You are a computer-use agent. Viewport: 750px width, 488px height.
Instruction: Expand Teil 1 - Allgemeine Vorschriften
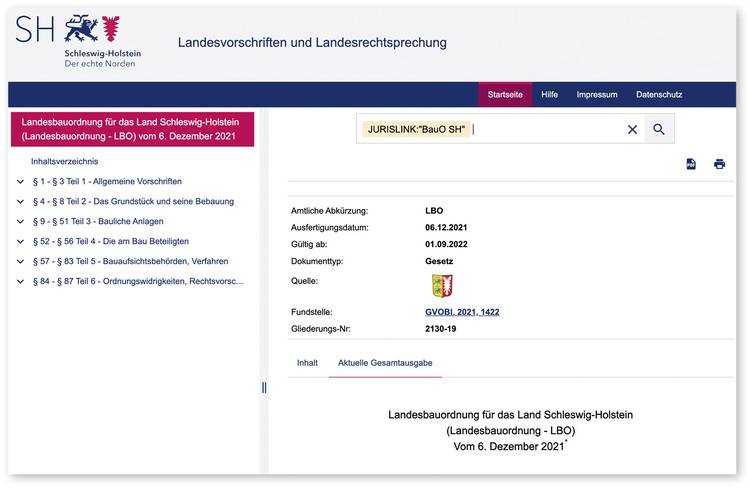coord(20,182)
